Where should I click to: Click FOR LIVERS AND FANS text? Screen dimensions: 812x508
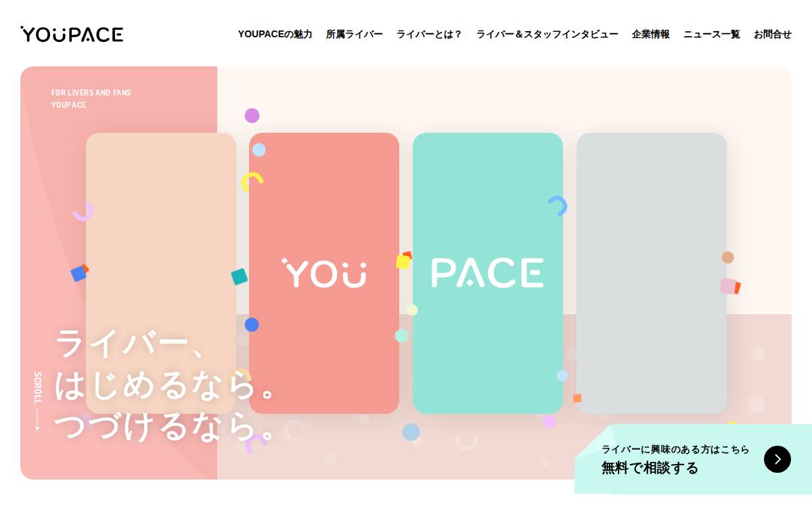tap(91, 93)
